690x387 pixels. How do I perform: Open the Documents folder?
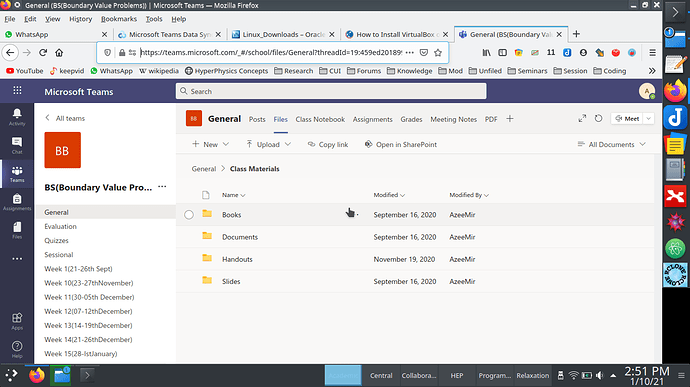pyautogui.click(x=240, y=237)
